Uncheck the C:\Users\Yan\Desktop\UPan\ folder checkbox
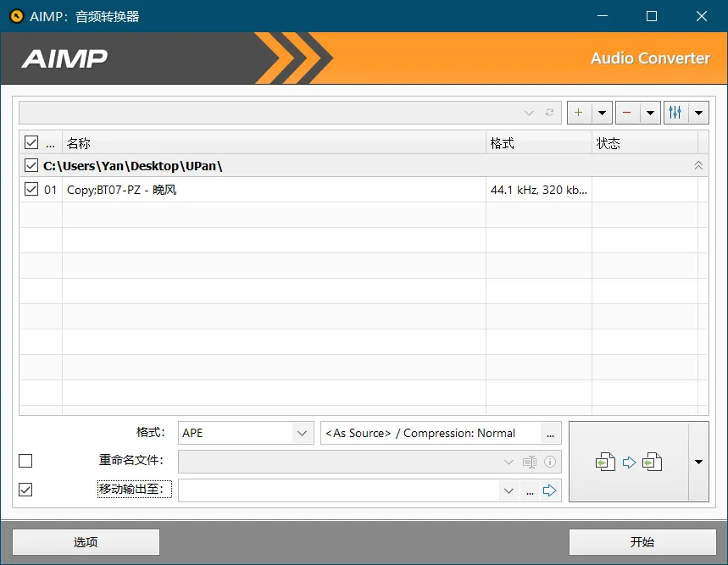728x565 pixels. 31,165
